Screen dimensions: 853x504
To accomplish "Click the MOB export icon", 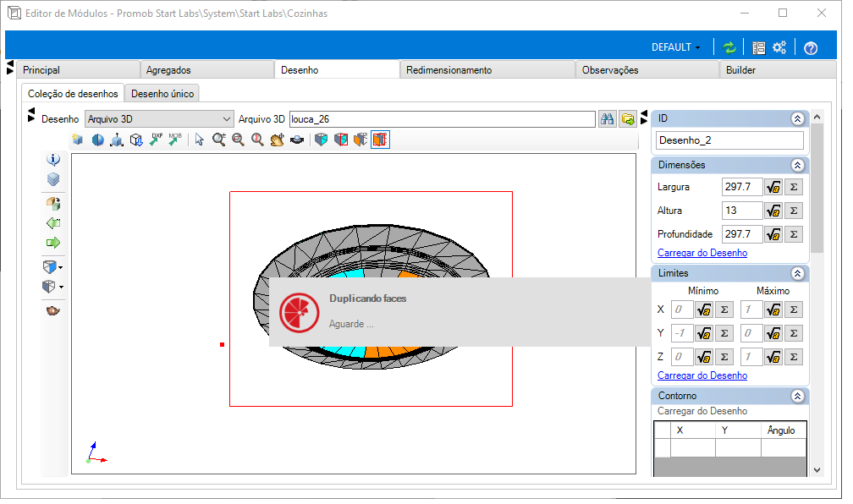I will [x=174, y=140].
